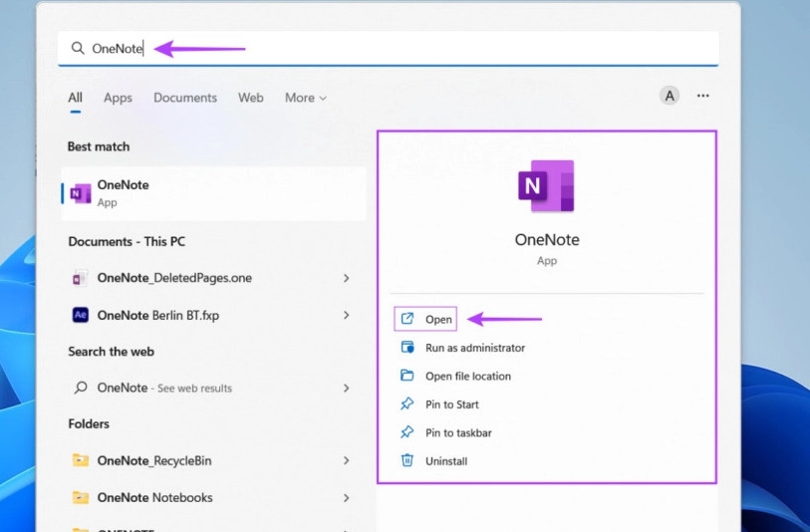Click web search magnifier icon beside OneNote

point(80,388)
